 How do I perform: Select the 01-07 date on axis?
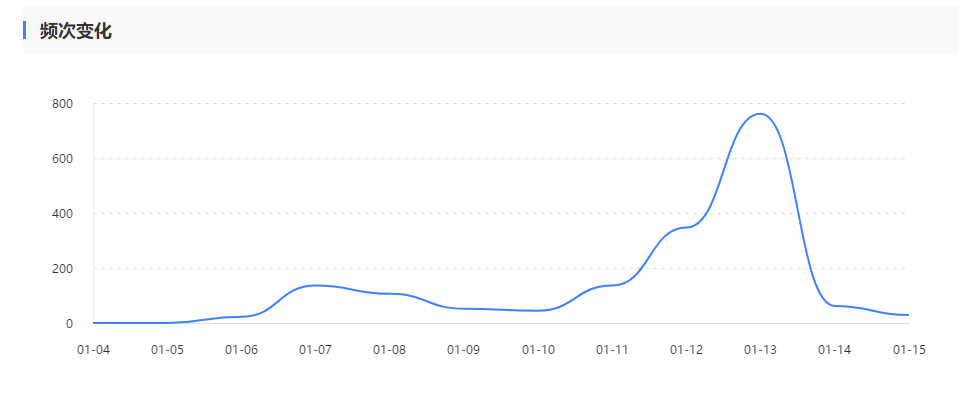(315, 350)
